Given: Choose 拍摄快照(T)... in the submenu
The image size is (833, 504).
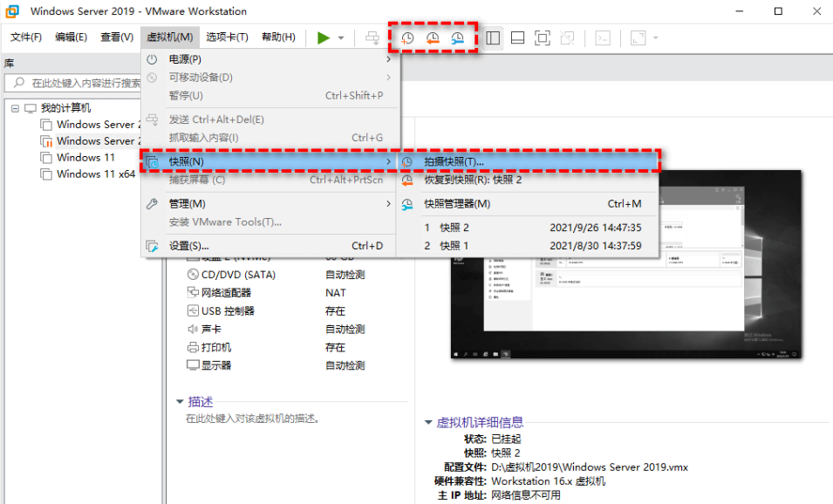Looking at the screenshot, I should click(x=528, y=161).
